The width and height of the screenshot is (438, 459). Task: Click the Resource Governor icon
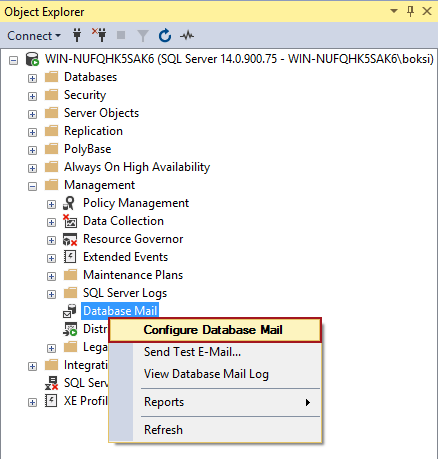(x=70, y=239)
